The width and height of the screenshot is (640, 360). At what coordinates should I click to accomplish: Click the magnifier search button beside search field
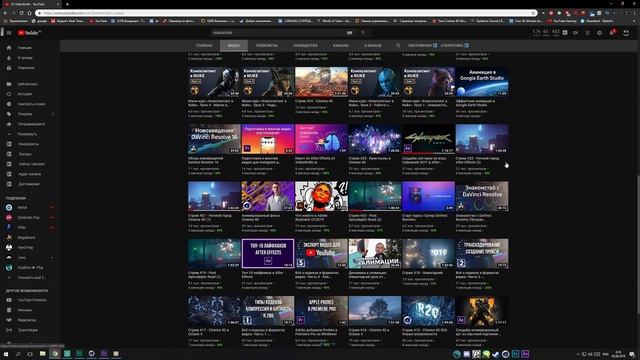tap(362, 33)
